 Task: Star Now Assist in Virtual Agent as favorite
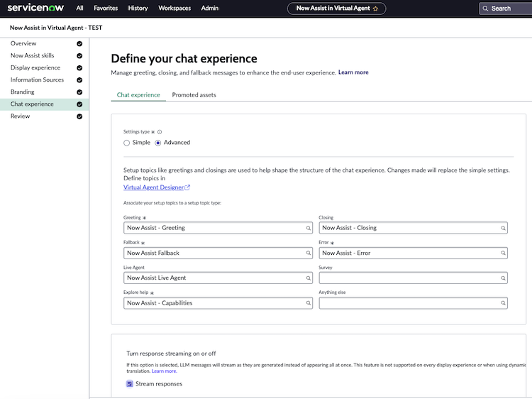click(375, 9)
